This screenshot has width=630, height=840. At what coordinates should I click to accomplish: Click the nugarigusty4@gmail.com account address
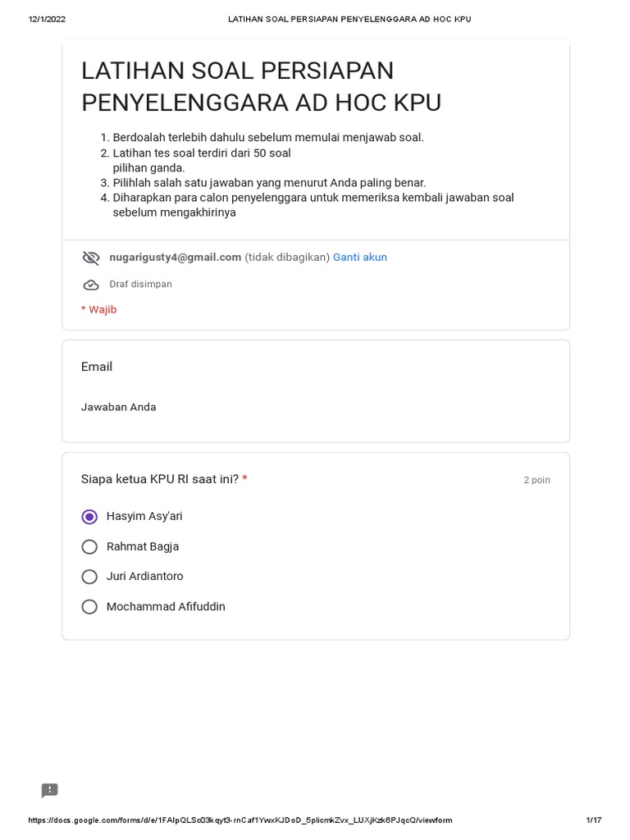point(176,258)
